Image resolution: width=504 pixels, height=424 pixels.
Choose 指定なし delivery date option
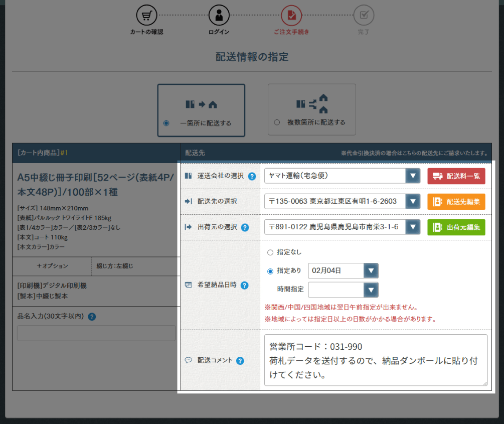tap(271, 252)
